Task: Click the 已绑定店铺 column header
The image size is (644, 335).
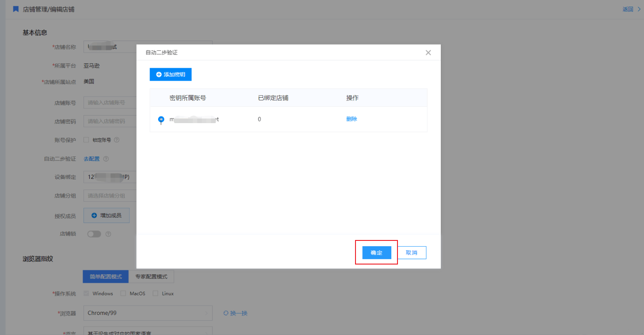Action: click(x=273, y=98)
